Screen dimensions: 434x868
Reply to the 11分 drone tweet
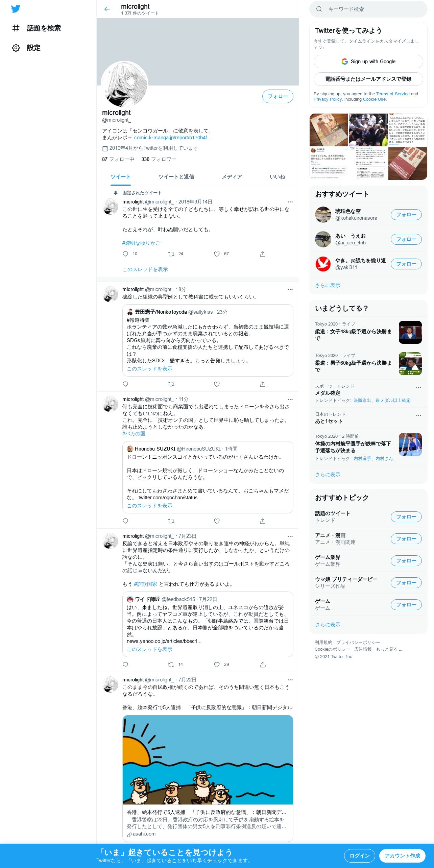click(125, 521)
